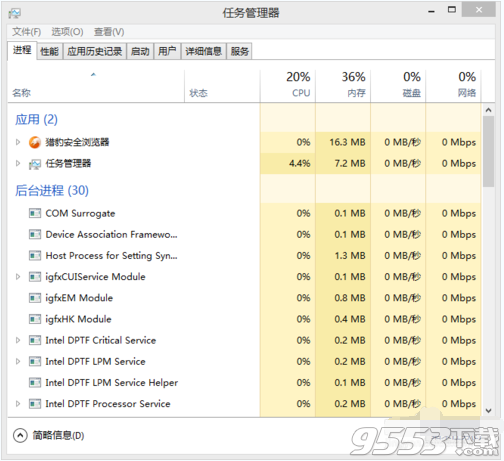The height and width of the screenshot is (461, 504).
Task: Click the 0.4 MB memory value
Action: click(350, 319)
